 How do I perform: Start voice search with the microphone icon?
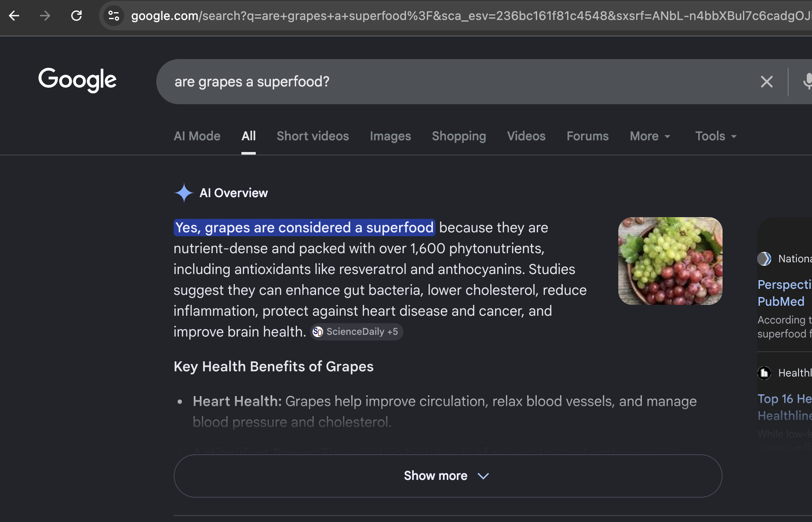tap(807, 82)
